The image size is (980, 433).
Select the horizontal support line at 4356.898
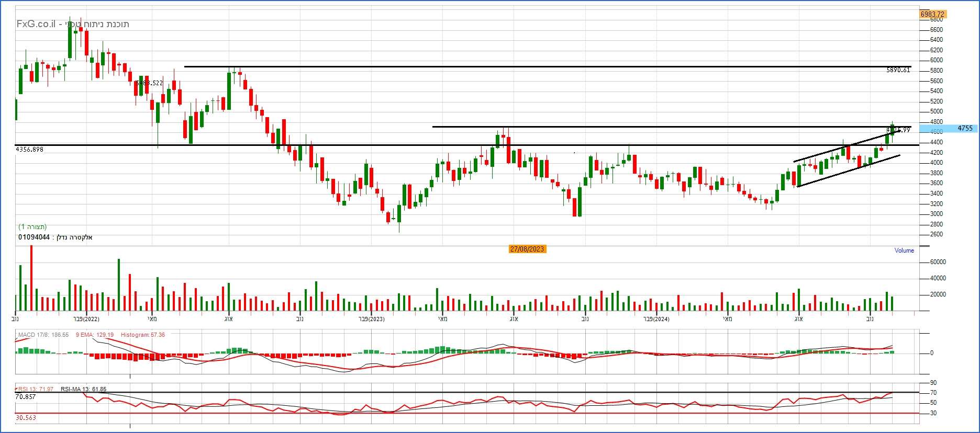coord(466,145)
